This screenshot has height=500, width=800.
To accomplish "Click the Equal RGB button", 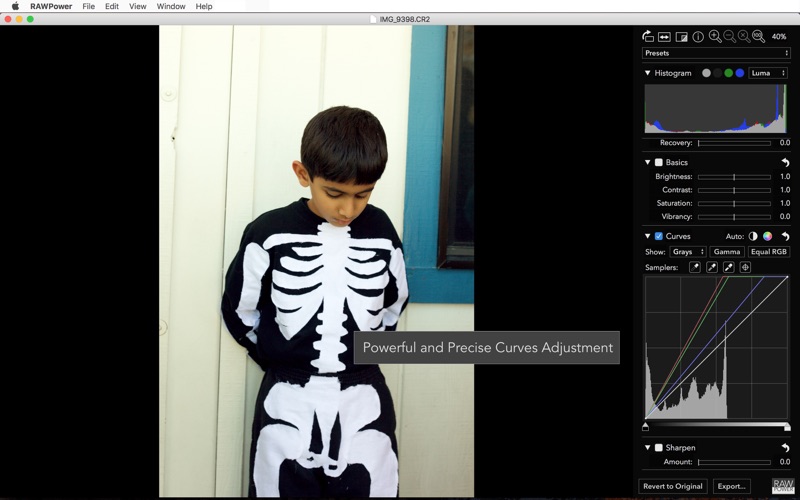I will coord(768,252).
